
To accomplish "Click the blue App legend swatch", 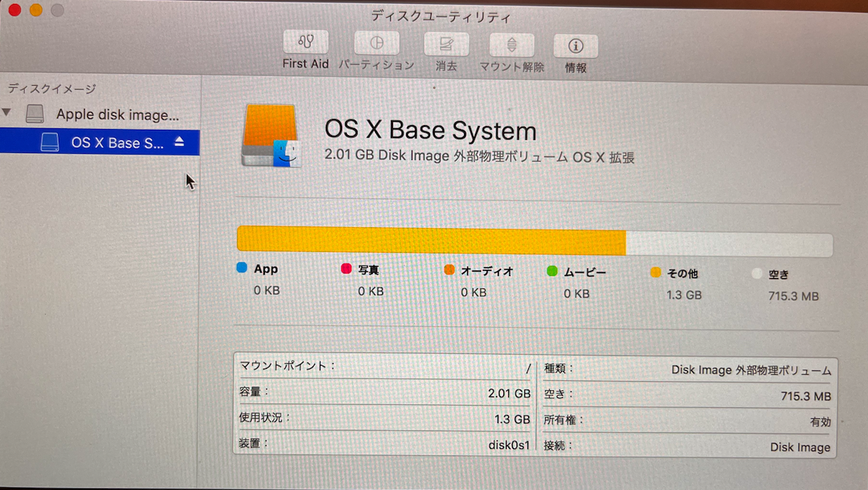I will (242, 267).
